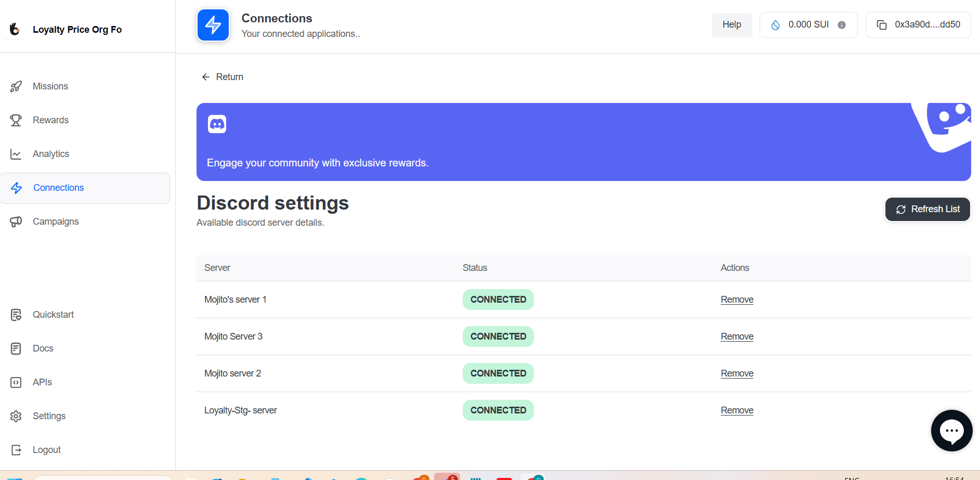Click the Refresh List button text
This screenshot has width=980, height=480.
(935, 209)
